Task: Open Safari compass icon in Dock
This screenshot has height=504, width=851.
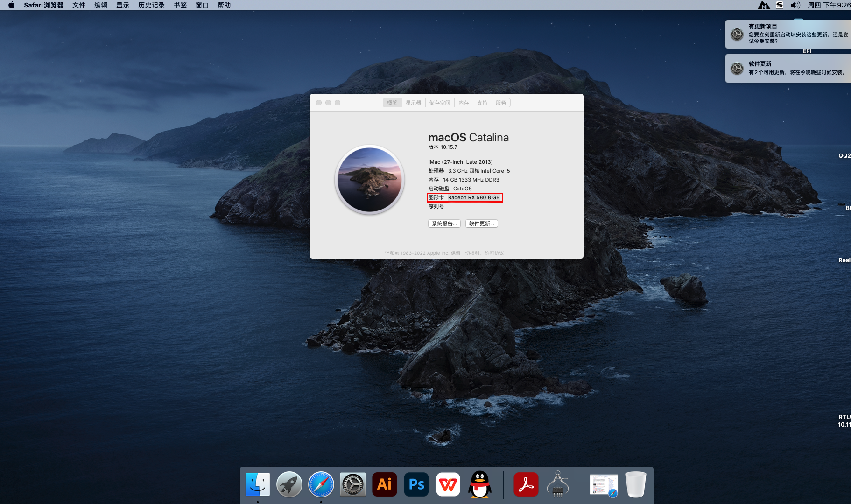Action: click(x=321, y=484)
